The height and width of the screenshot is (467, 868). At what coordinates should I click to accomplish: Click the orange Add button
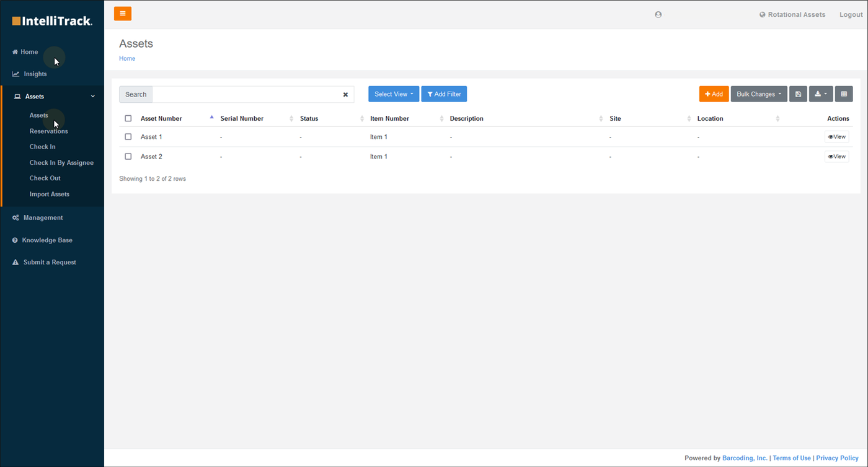click(x=714, y=94)
